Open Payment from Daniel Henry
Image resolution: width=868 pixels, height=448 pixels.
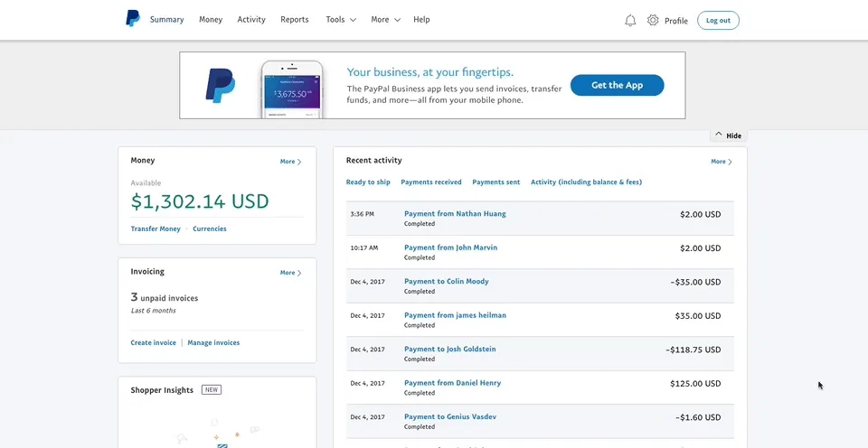click(x=452, y=383)
